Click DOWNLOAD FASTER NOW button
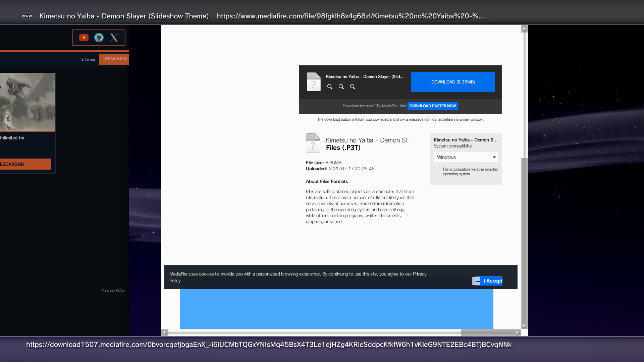 tap(433, 106)
